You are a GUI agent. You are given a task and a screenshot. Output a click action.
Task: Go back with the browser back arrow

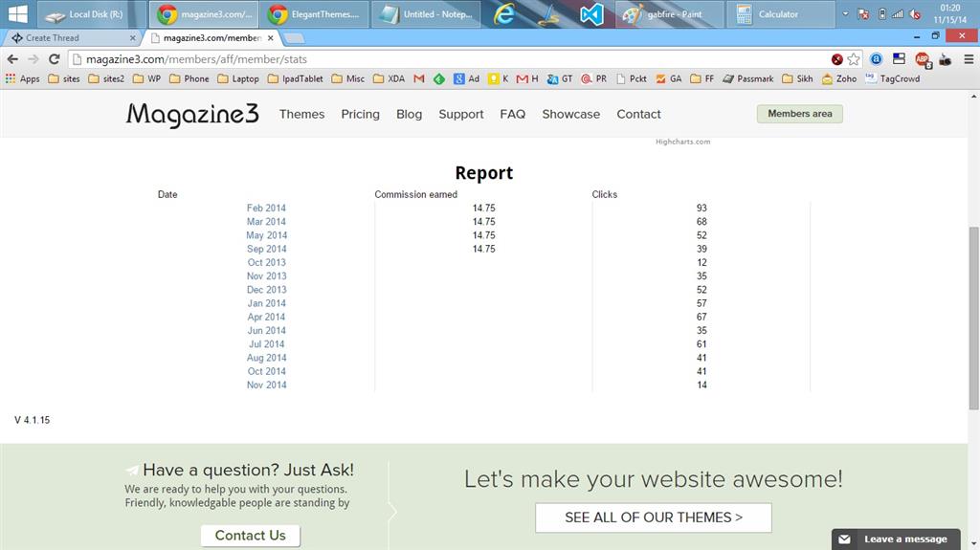pos(12,59)
